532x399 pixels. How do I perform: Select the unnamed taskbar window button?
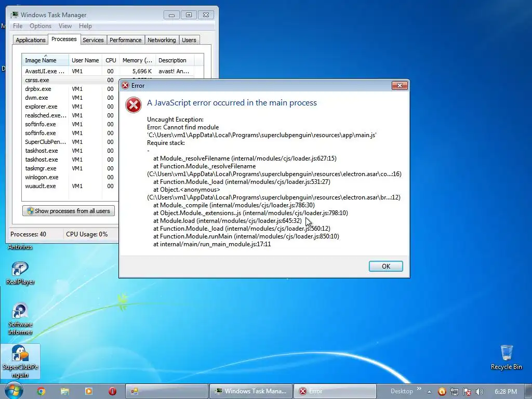(x=167, y=391)
